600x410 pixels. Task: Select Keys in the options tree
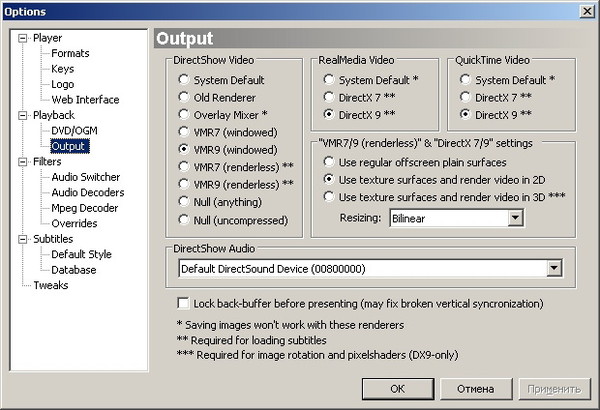coord(62,69)
